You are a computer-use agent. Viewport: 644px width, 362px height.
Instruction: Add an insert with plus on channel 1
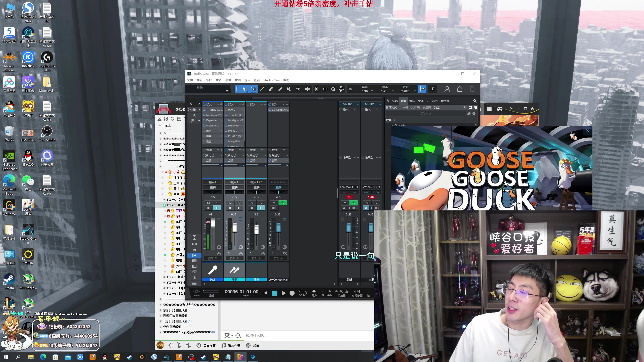pos(221,104)
